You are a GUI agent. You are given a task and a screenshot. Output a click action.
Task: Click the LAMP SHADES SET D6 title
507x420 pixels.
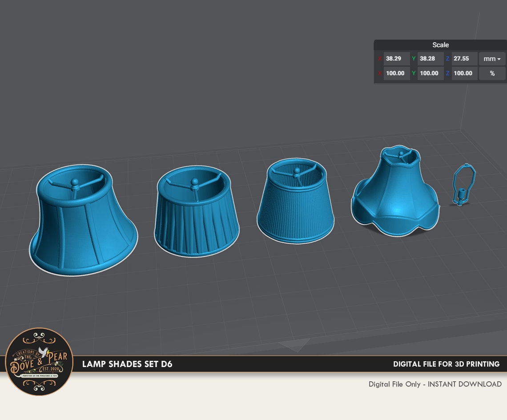pyautogui.click(x=127, y=364)
